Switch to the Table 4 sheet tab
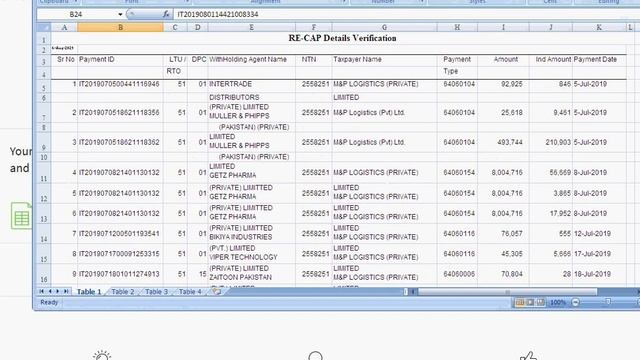 pyautogui.click(x=190, y=291)
